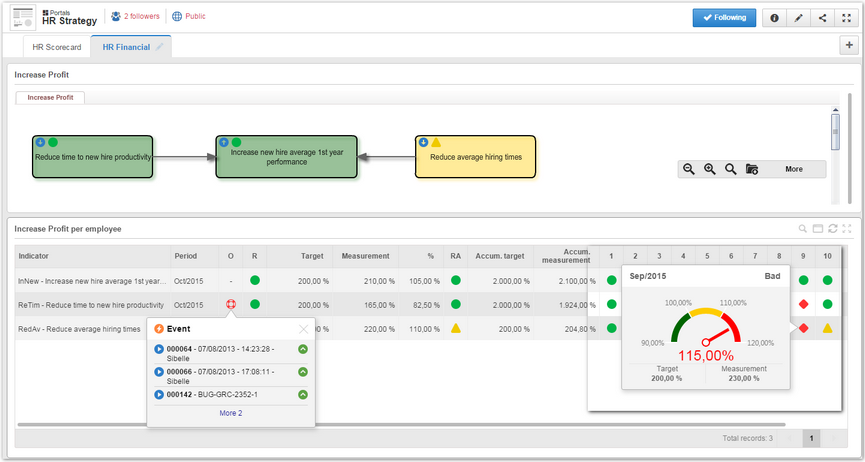Click green status in column 1 of InNew row
The height and width of the screenshot is (462, 865).
[x=611, y=280]
